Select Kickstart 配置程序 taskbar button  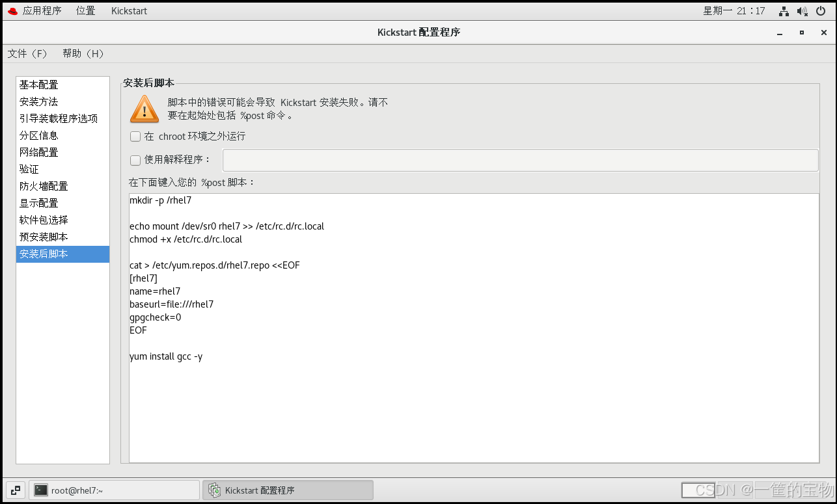[x=288, y=490]
